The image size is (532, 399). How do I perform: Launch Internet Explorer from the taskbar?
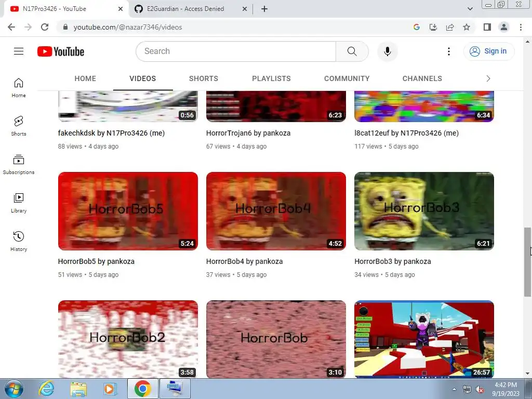coord(46,389)
